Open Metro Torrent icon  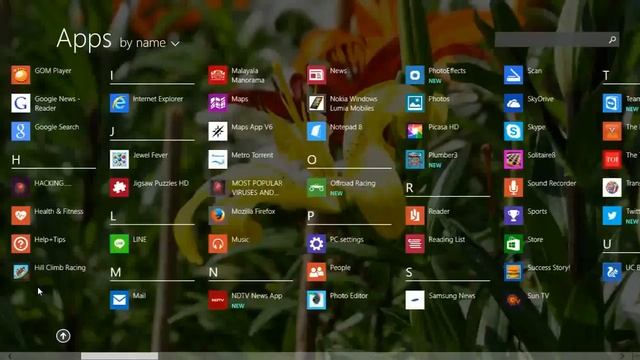[218, 160]
